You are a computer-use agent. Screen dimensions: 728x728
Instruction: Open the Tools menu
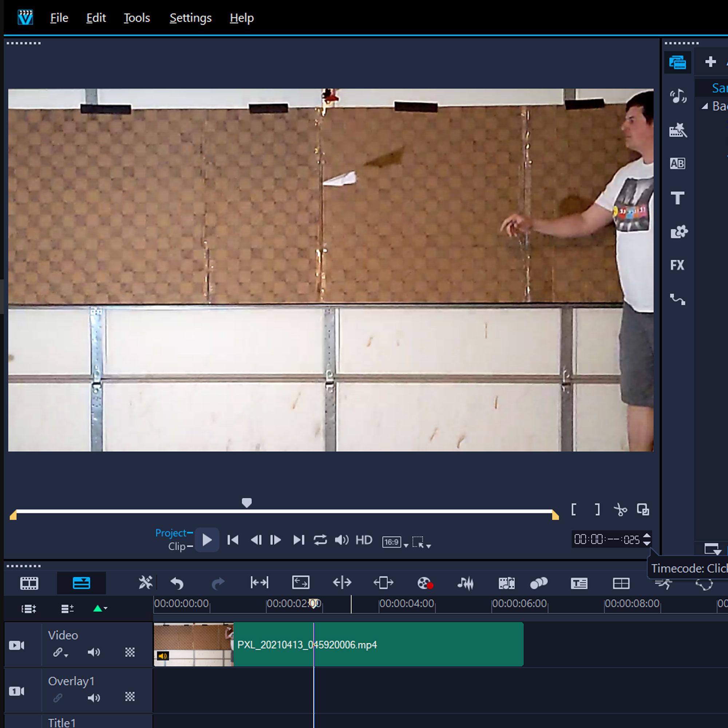pos(137,18)
